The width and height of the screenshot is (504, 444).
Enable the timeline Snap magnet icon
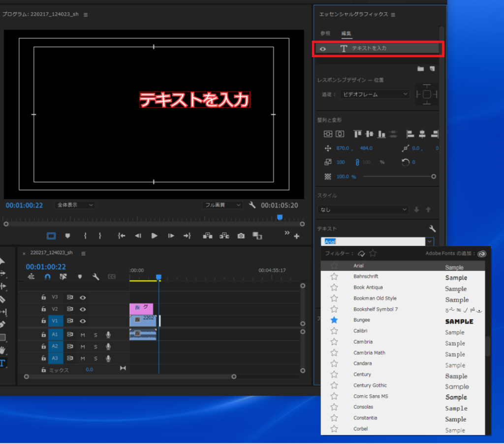click(x=47, y=277)
